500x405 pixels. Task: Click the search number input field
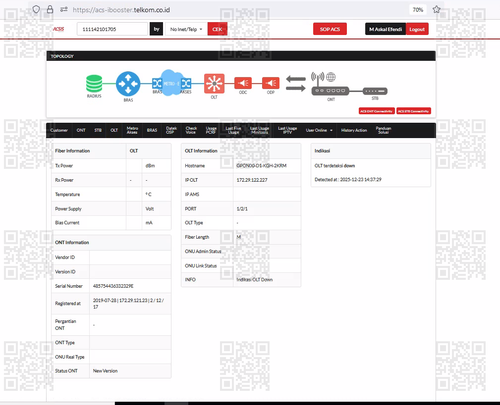coord(112,29)
